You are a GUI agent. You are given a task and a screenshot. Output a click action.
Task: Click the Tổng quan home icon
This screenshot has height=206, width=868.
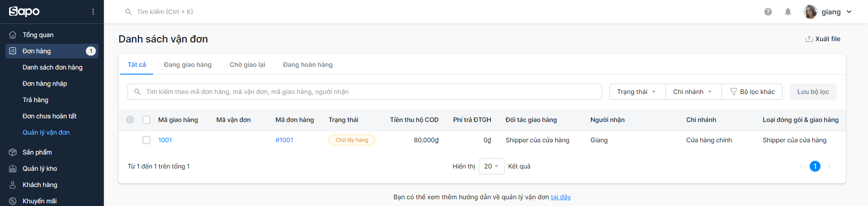[x=13, y=35]
